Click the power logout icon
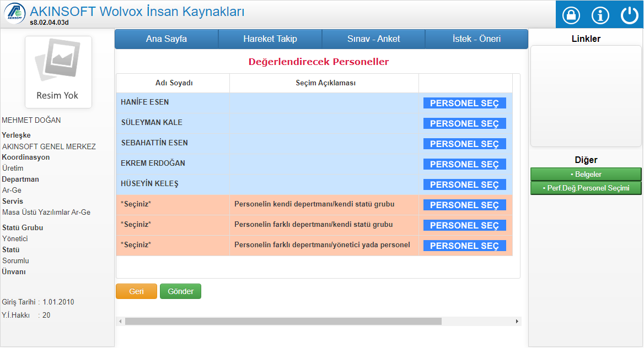 click(x=629, y=15)
